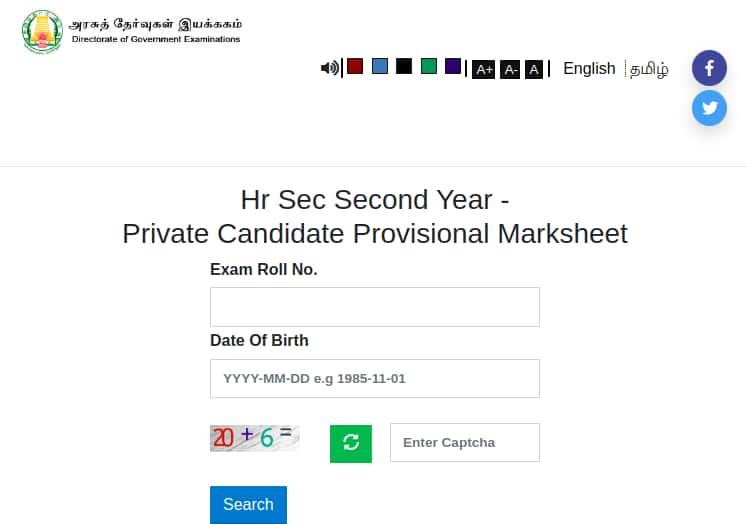Image resolution: width=747 pixels, height=524 pixels.
Task: Reset font size with plain A button
Action: 534,69
